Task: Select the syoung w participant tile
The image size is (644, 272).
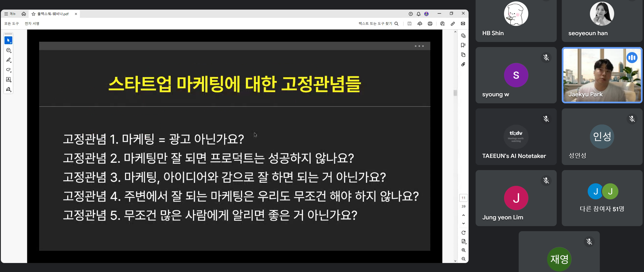Action: tap(516, 75)
